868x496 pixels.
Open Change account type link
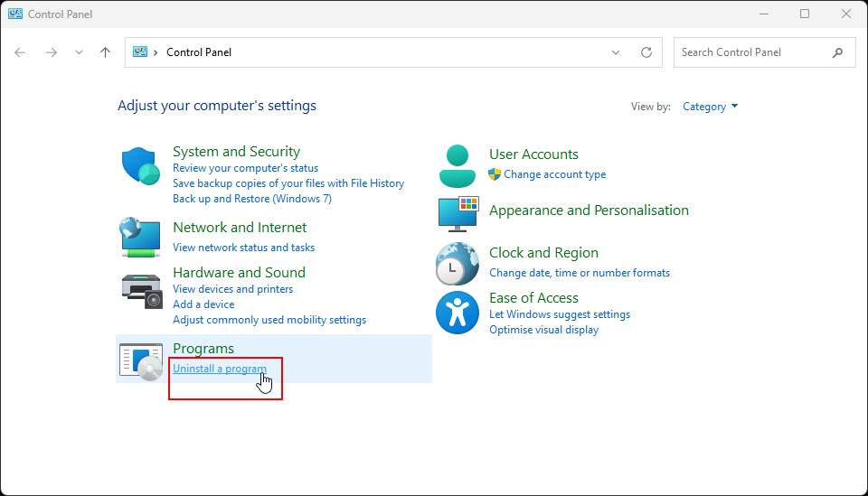(x=554, y=174)
